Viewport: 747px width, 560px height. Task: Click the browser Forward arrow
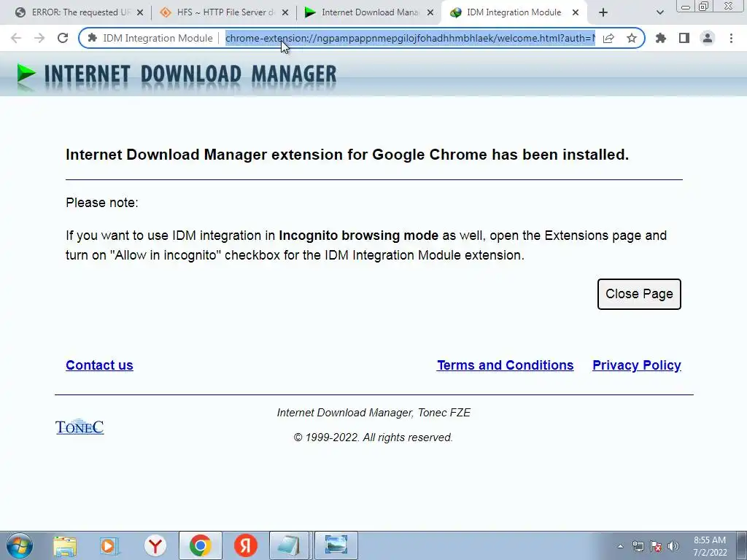click(x=39, y=38)
